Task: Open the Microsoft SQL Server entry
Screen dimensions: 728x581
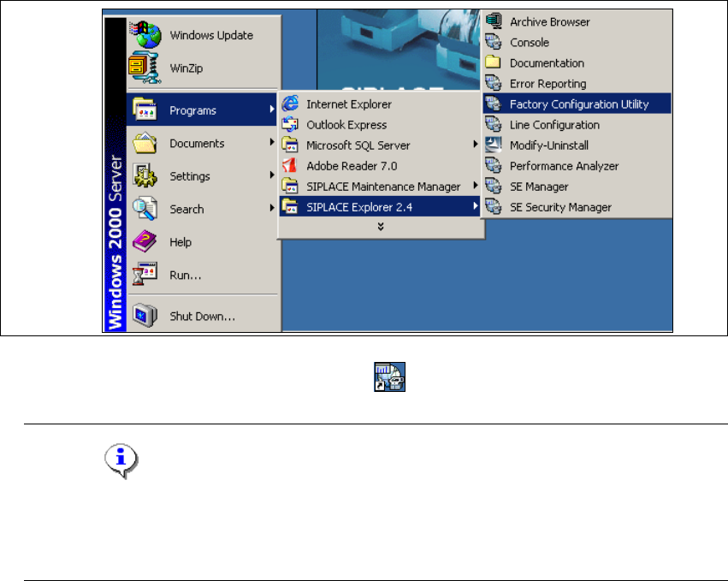Action: pos(380,145)
